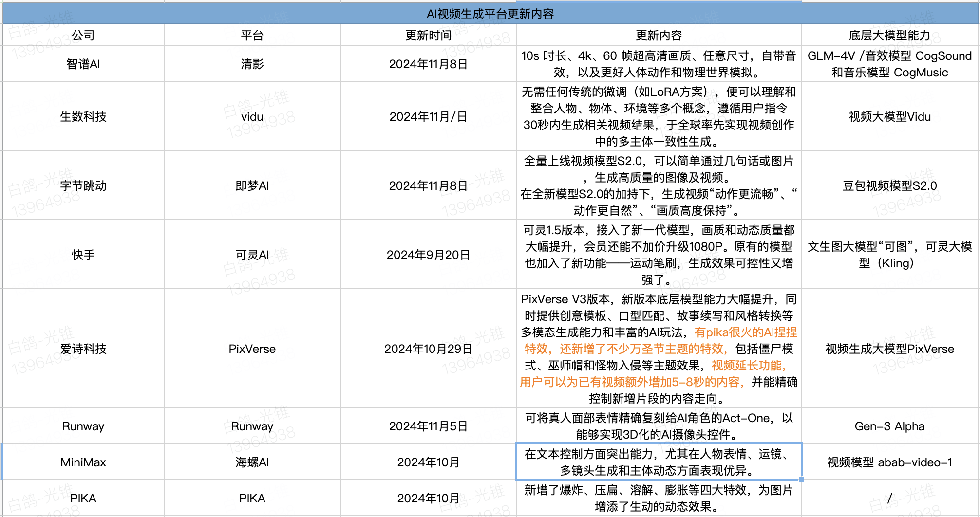Click the company cell '快手'
This screenshot has height=517, width=980.
83,255
